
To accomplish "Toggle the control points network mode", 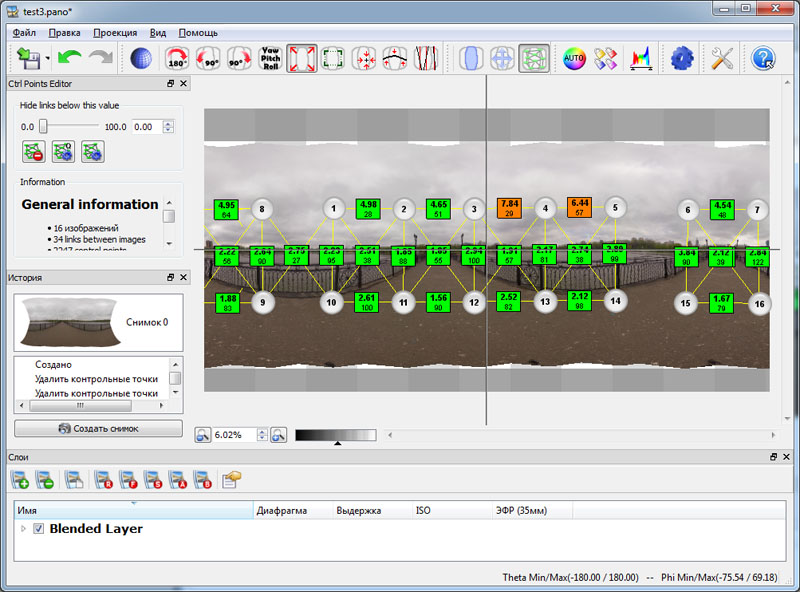I will (534, 58).
